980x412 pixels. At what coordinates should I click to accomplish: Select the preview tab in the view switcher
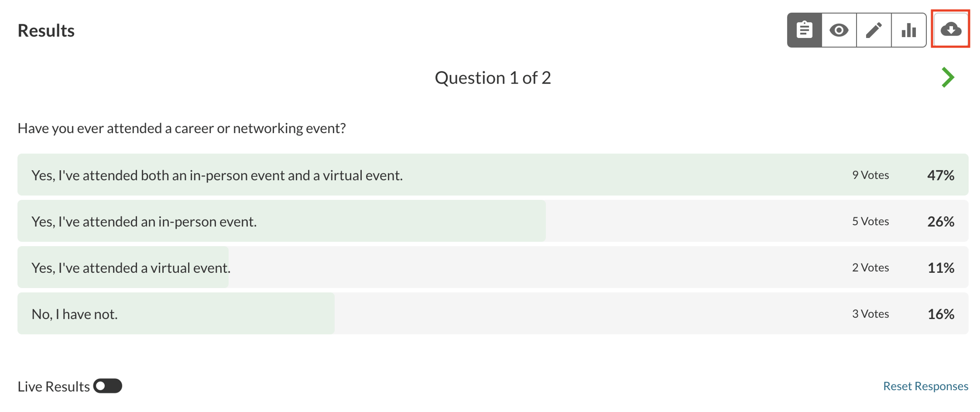coord(839,29)
